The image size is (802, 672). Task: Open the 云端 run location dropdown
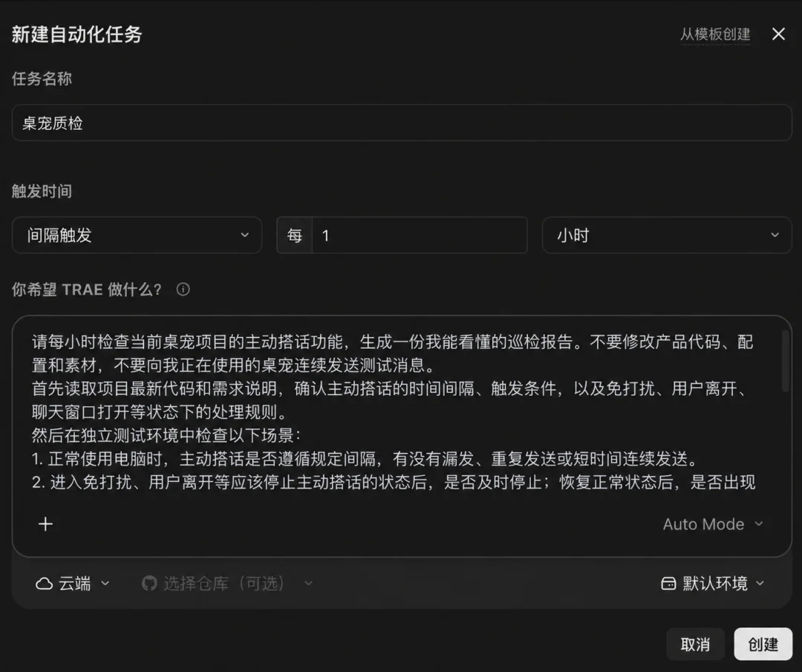click(73, 583)
